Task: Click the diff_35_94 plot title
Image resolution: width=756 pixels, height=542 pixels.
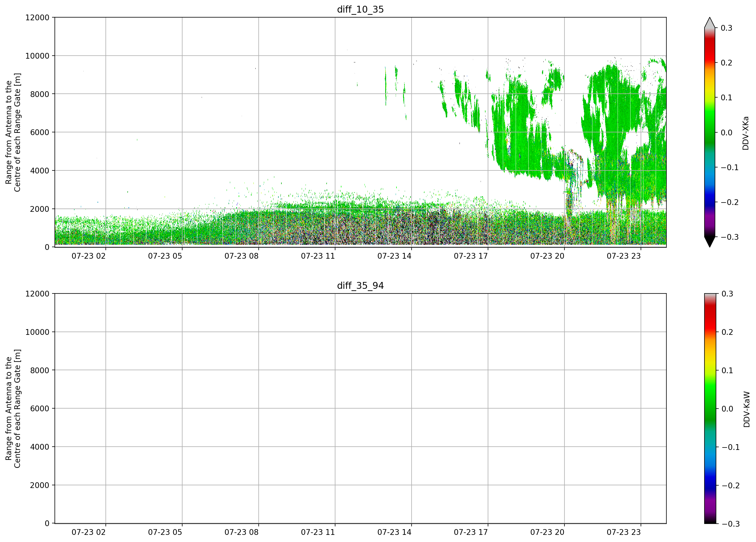Action: click(x=360, y=286)
